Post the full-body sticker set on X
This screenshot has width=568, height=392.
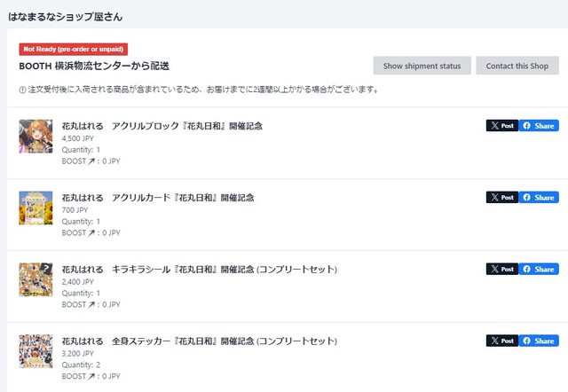(501, 341)
